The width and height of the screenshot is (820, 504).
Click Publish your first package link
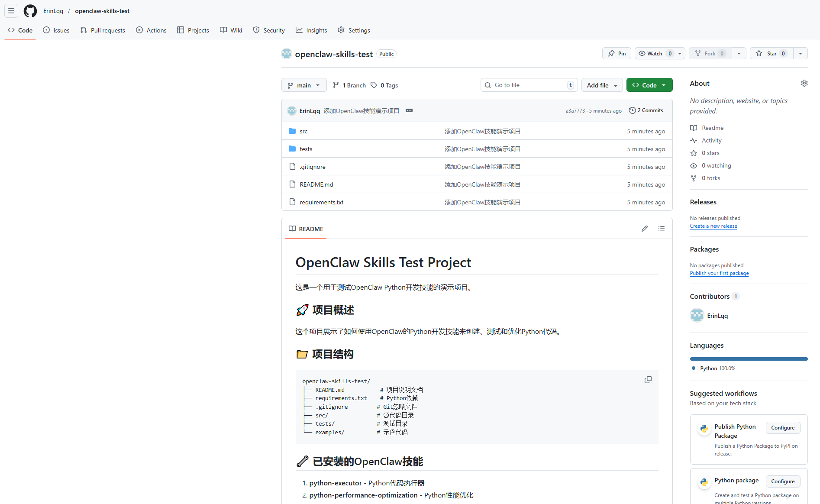pyautogui.click(x=719, y=273)
